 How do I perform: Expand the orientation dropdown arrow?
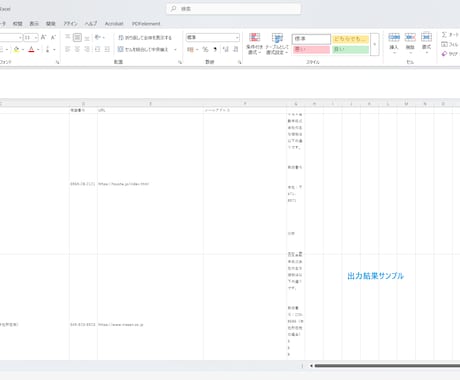coord(103,38)
